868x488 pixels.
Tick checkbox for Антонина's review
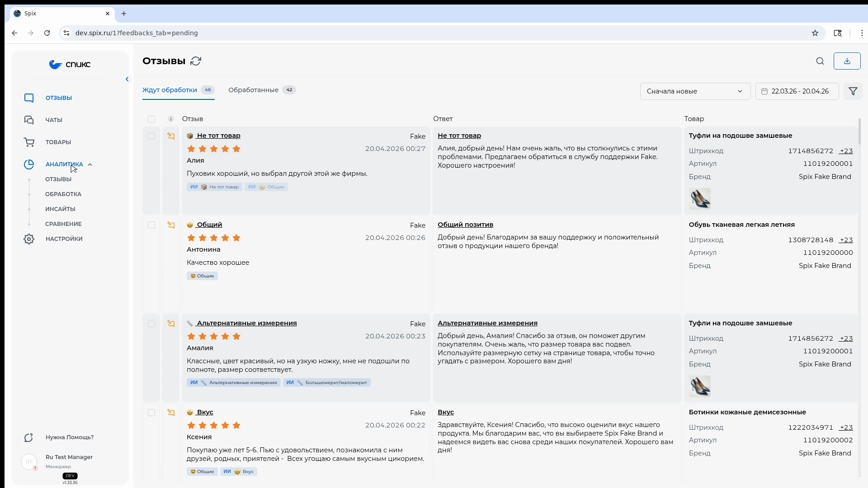[x=151, y=225]
